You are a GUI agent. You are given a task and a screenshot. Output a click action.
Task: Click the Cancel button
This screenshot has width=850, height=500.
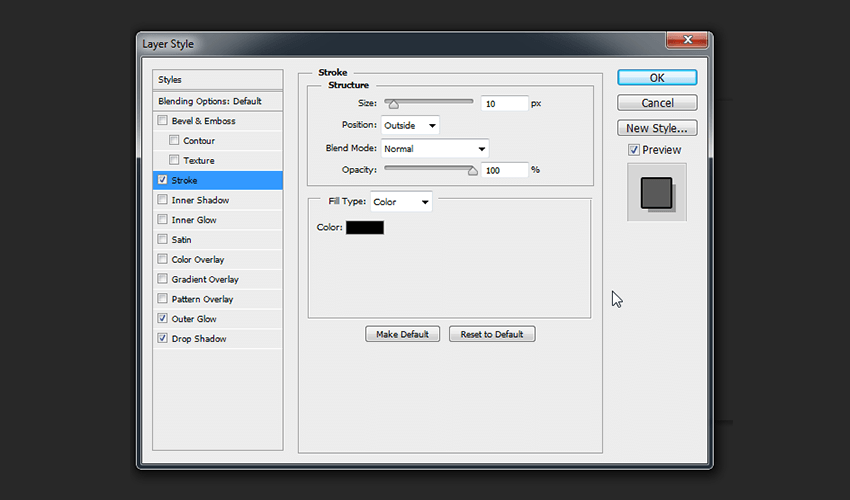click(x=657, y=103)
